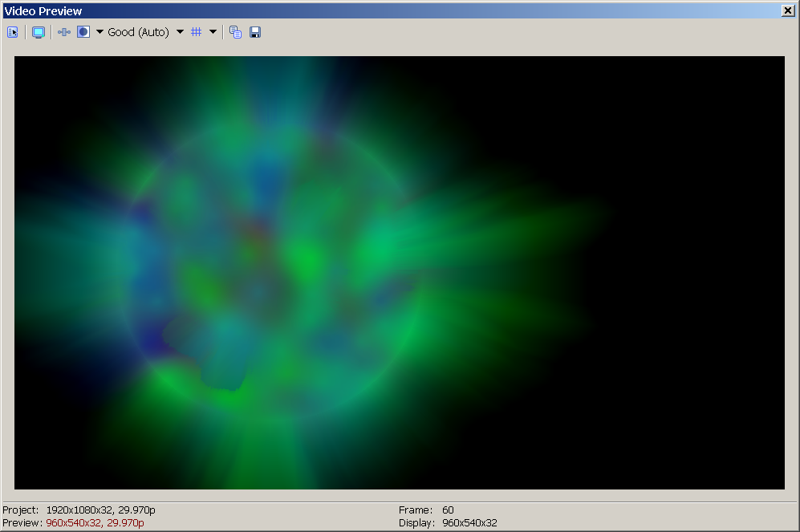Close the Video Preview window
Screen dimensions: 800x532
point(788,10)
